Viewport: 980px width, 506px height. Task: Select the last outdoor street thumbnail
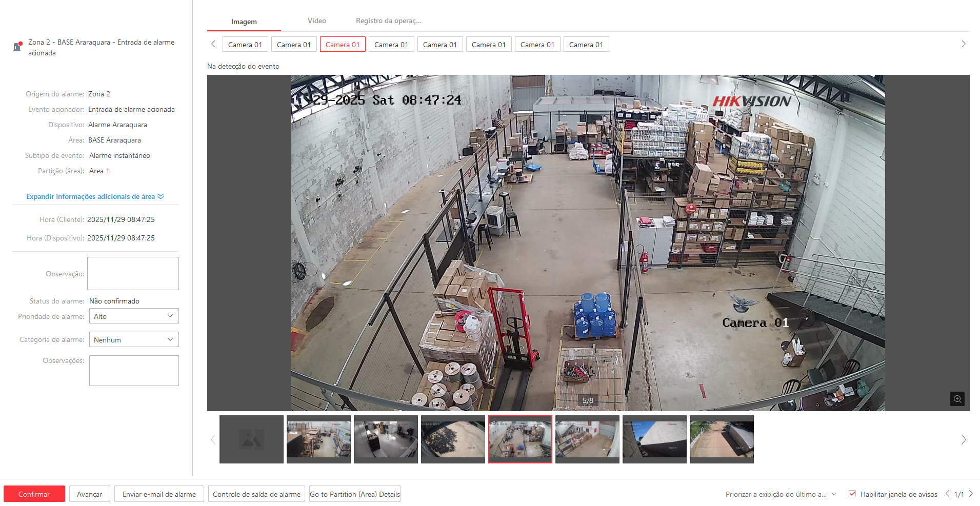coord(722,439)
